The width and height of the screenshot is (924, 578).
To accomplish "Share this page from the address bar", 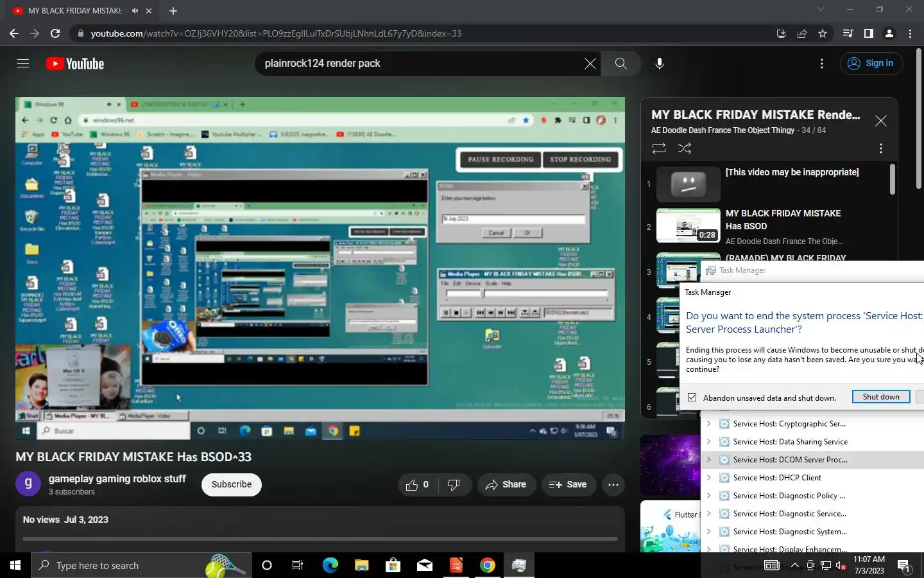I will tap(802, 33).
